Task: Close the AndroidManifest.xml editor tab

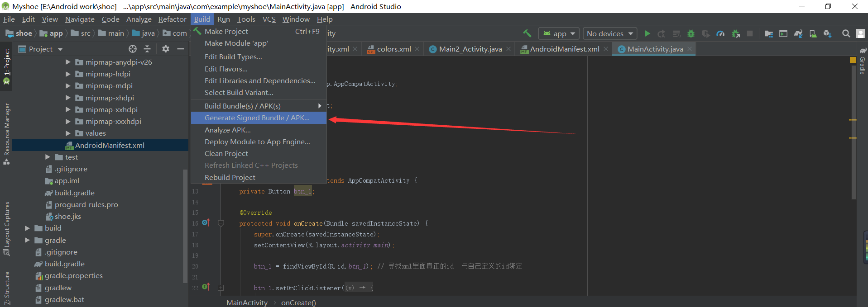Action: click(x=606, y=49)
